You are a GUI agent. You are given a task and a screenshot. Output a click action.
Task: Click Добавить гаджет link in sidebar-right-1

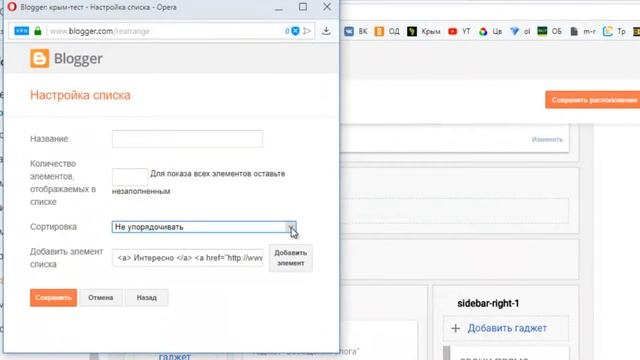[x=507, y=328]
